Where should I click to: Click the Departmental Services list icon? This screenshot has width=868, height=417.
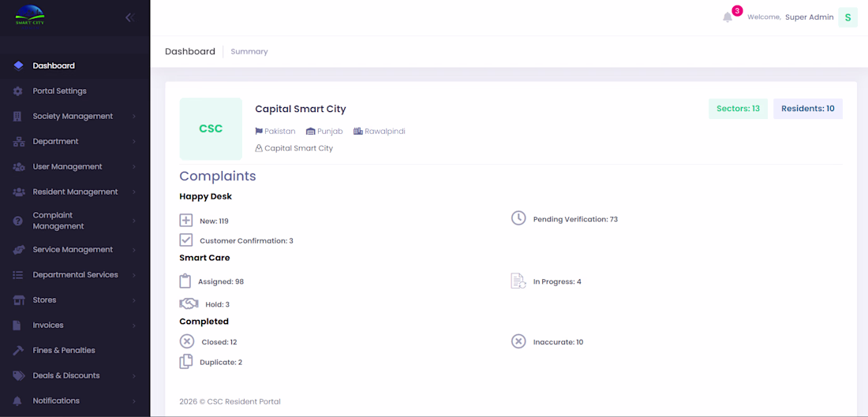click(18, 275)
